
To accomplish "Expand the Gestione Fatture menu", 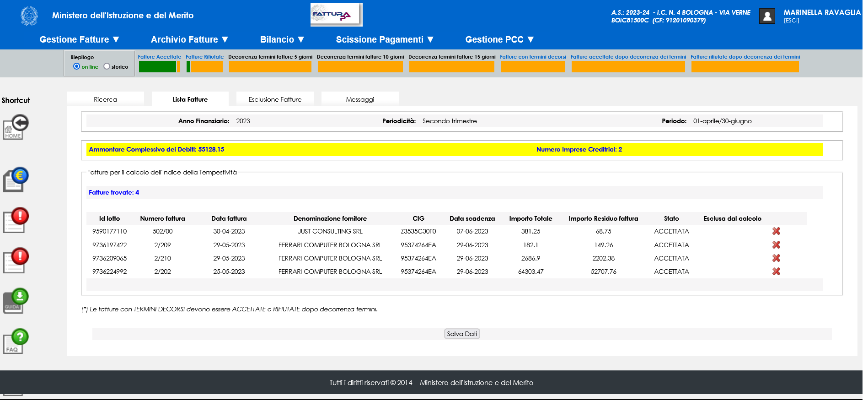I will (79, 40).
